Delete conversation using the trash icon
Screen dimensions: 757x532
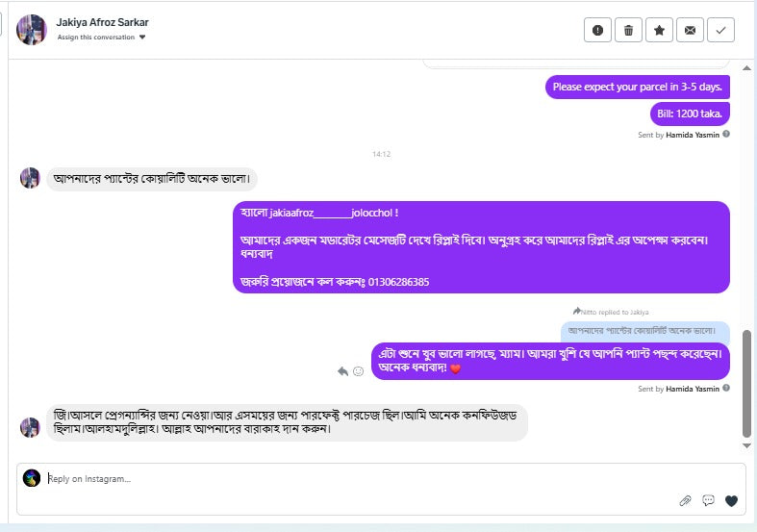628,31
